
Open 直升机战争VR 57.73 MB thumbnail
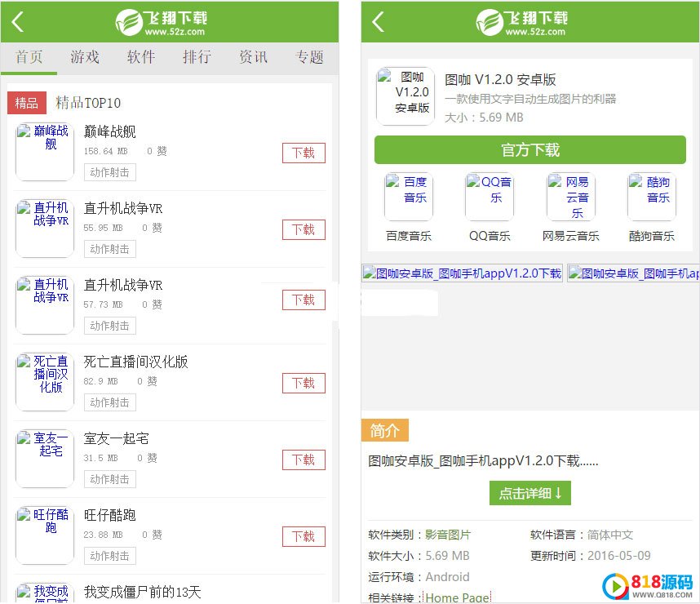(x=45, y=305)
